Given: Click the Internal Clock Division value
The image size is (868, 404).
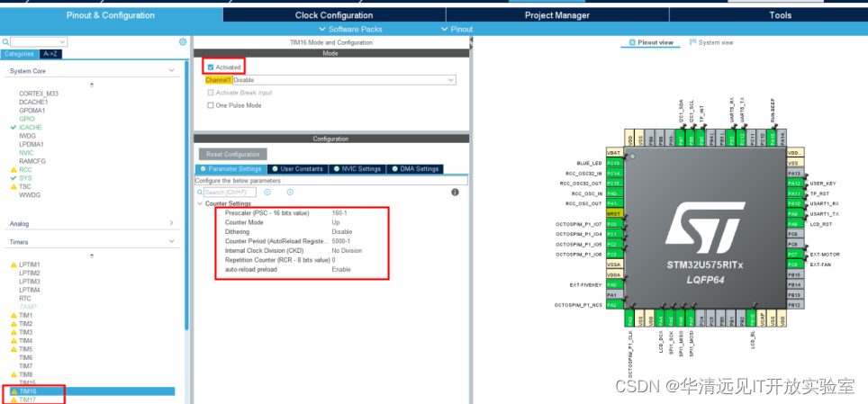Looking at the screenshot, I should tap(347, 251).
